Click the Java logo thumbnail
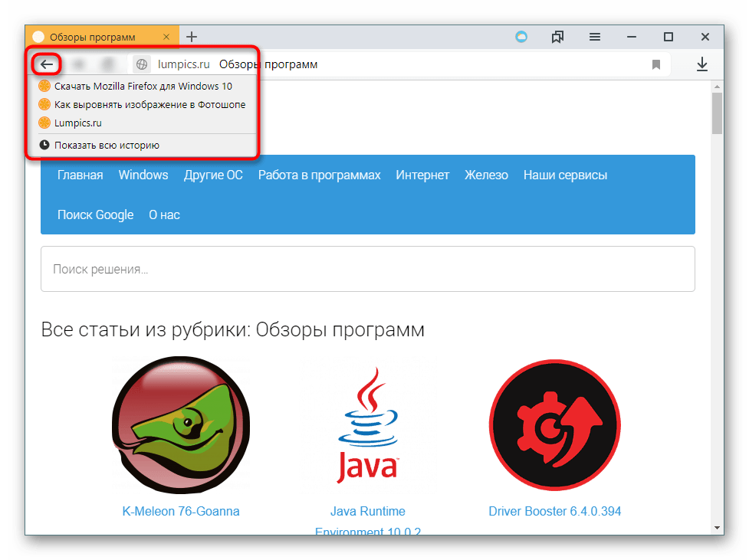 tap(368, 425)
